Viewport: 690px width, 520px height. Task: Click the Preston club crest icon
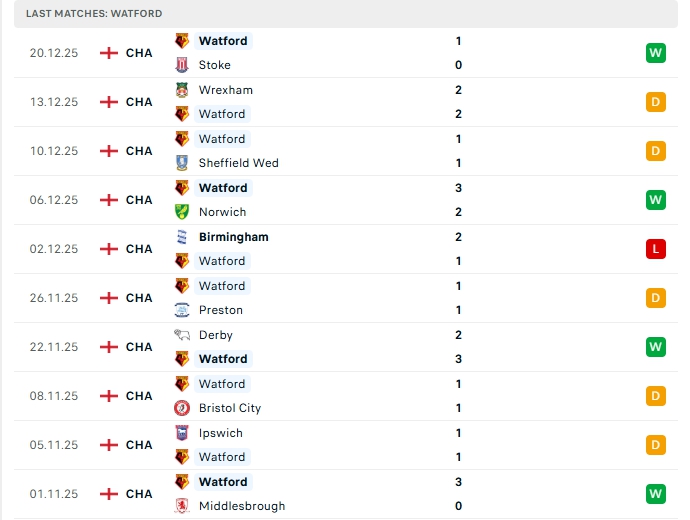[x=182, y=310]
